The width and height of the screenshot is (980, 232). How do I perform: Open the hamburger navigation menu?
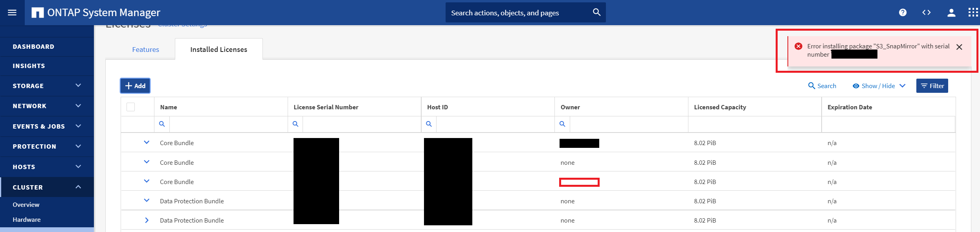12,13
